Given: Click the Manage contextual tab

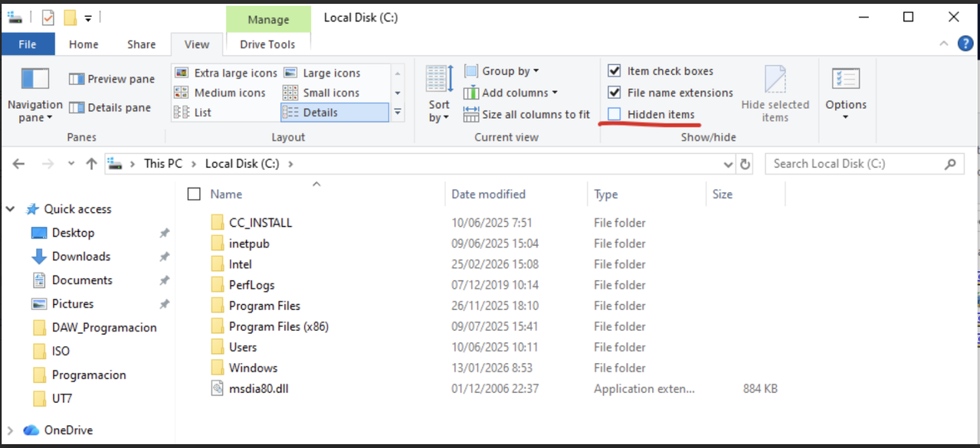Looking at the screenshot, I should (x=268, y=19).
